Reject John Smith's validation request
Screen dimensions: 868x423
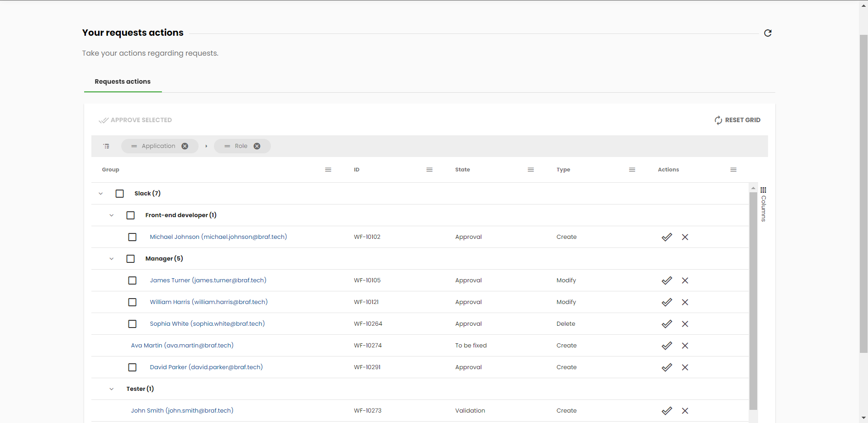click(x=685, y=411)
